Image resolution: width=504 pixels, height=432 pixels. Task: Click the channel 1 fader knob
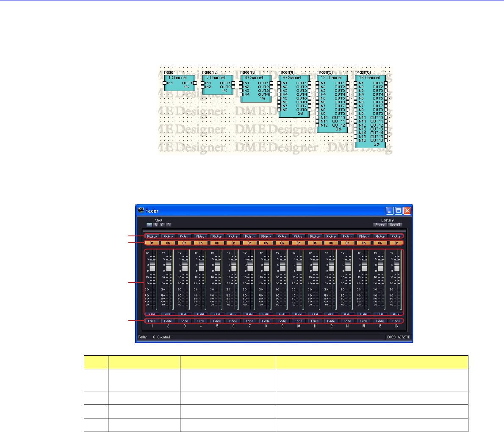coord(152,266)
